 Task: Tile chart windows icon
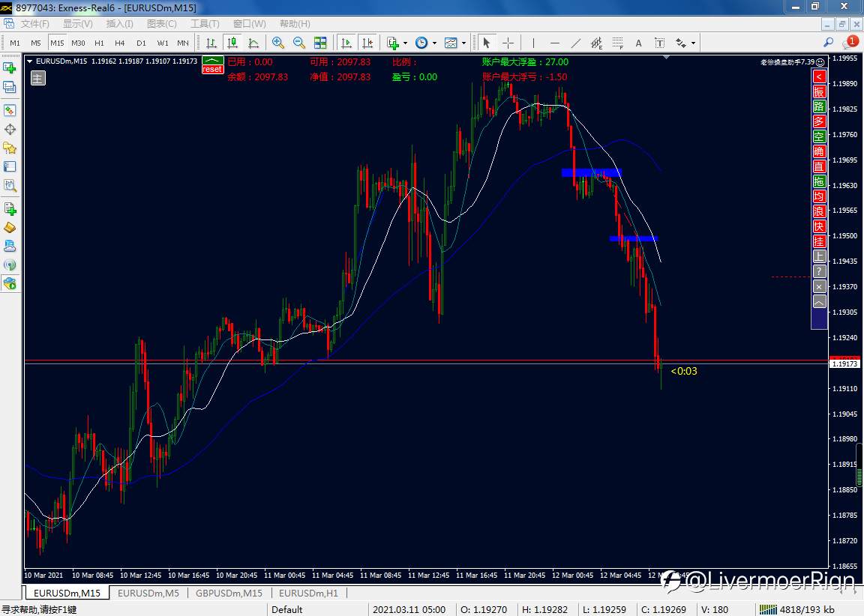click(x=320, y=43)
